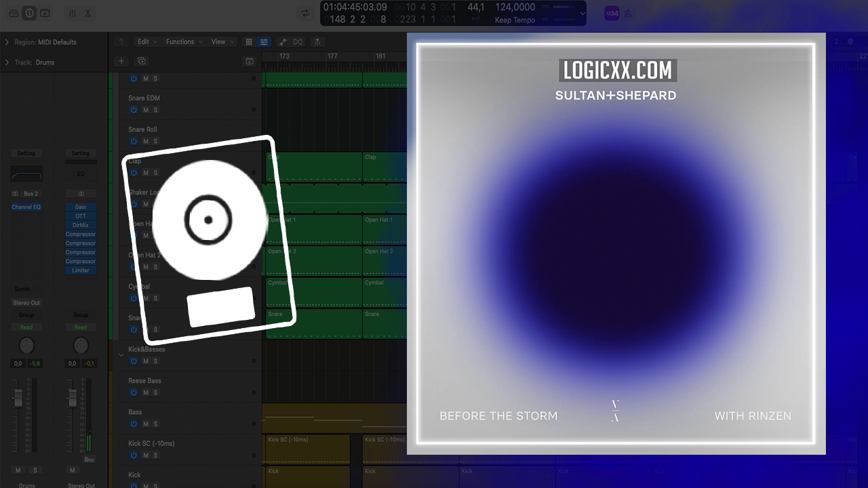Mute the Kick SC (-10ms) track
Viewport: 868px width, 488px height.
pyautogui.click(x=145, y=455)
